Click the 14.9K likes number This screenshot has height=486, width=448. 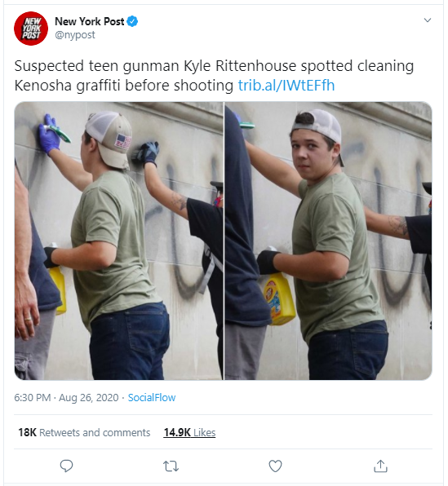point(177,432)
